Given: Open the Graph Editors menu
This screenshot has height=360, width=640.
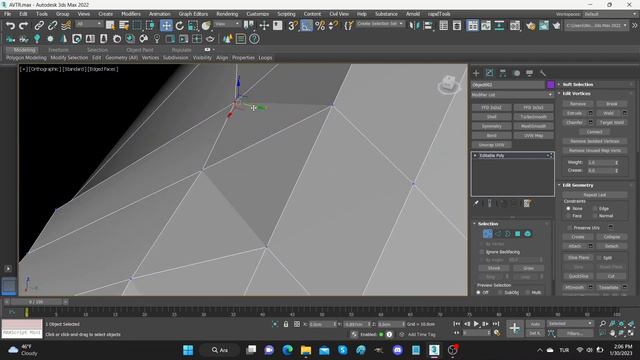Looking at the screenshot, I should tap(193, 14).
